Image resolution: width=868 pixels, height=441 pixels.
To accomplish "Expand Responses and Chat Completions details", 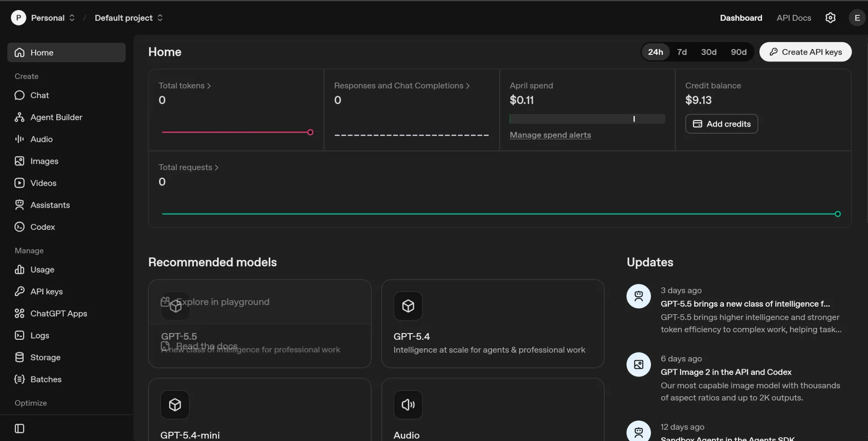I will tap(402, 86).
